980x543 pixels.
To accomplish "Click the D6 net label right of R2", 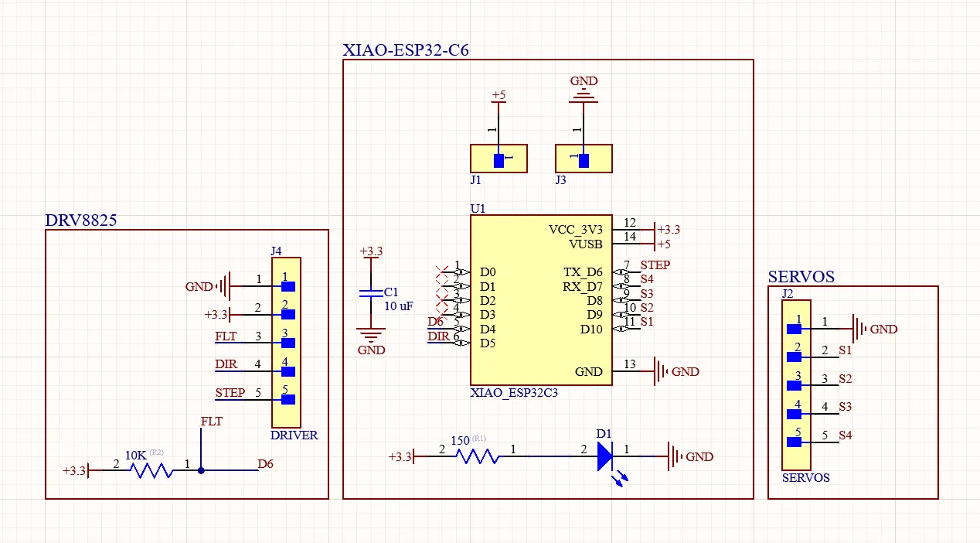I will [266, 464].
